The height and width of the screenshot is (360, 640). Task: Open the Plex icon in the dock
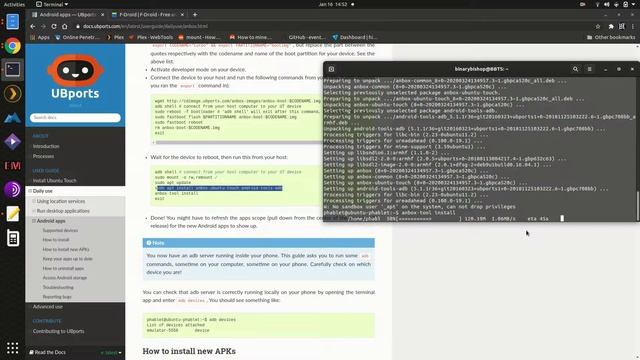pyautogui.click(x=13, y=94)
